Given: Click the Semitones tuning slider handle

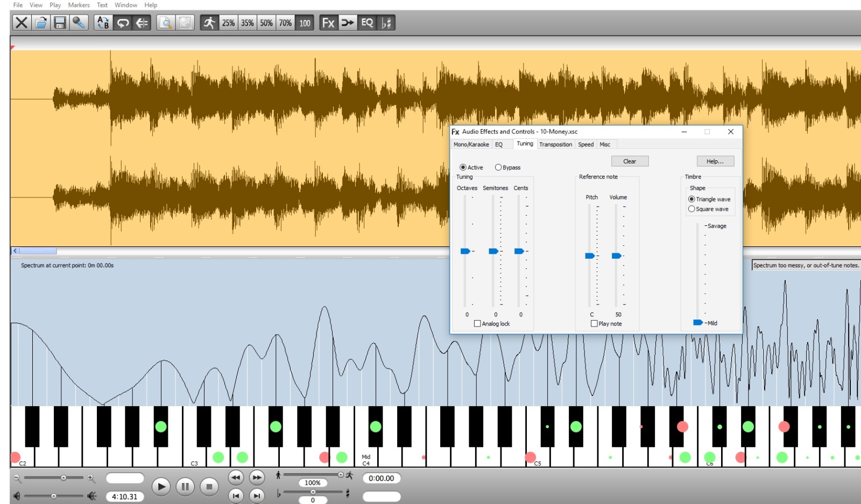Looking at the screenshot, I should [x=493, y=251].
